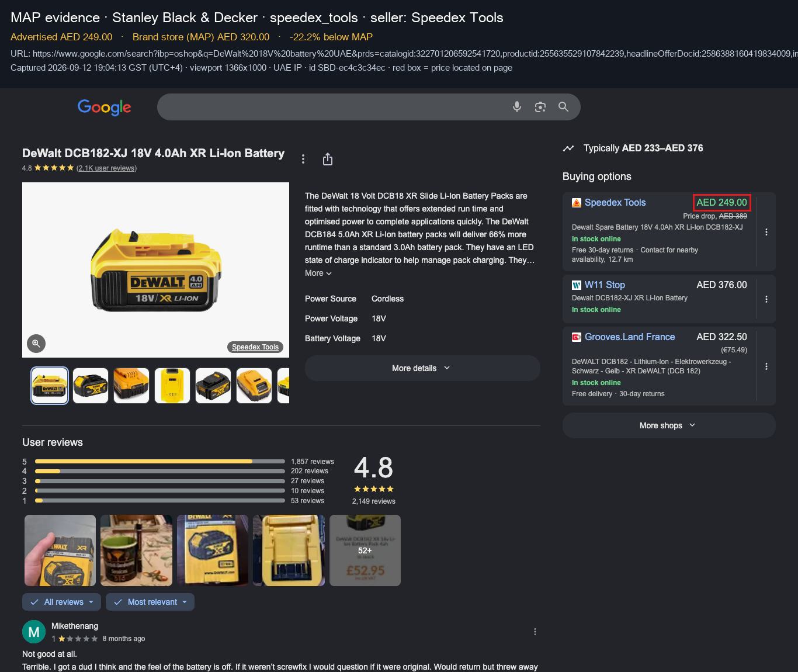The image size is (798, 672).
Task: Click the 'Battery Voltage' spec label
Action: [332, 338]
